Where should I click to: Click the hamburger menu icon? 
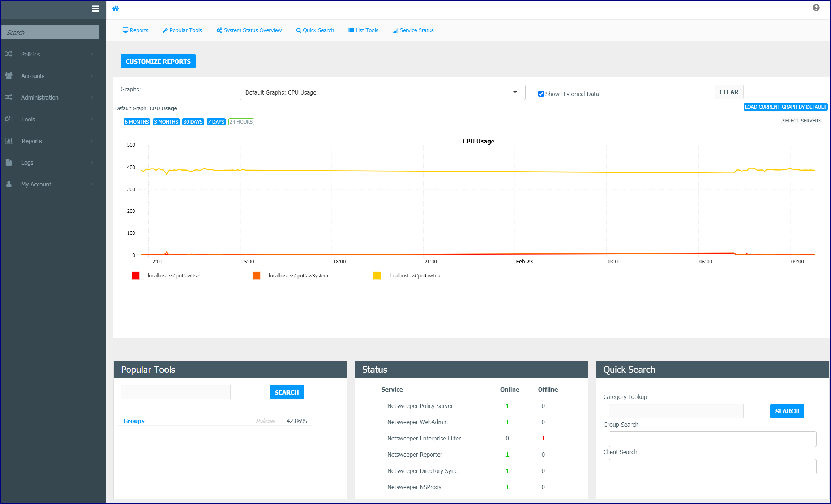click(95, 9)
